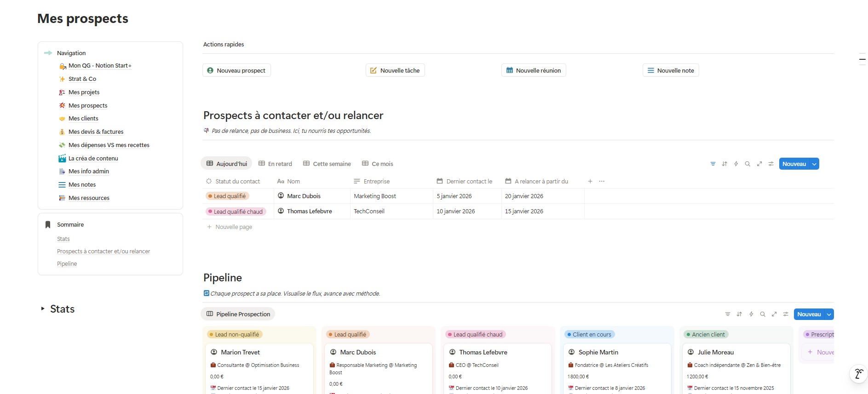Expand the Stats toggle heading
This screenshot has height=394, width=868.
(43, 309)
